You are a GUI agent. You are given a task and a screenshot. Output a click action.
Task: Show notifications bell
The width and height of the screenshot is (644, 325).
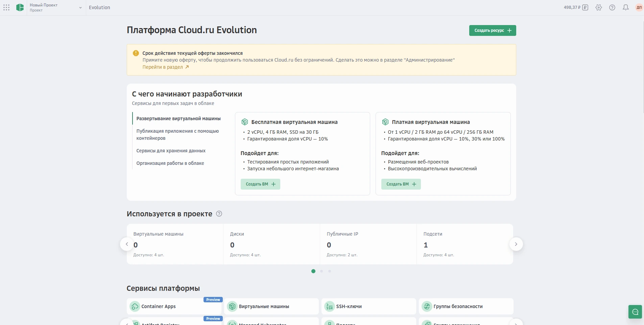[x=626, y=7]
